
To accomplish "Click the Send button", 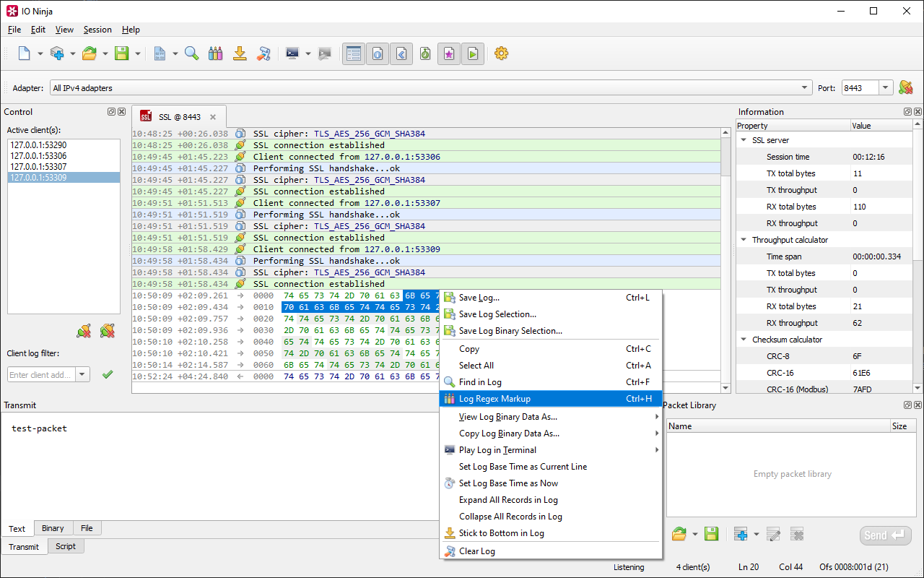I will click(886, 535).
